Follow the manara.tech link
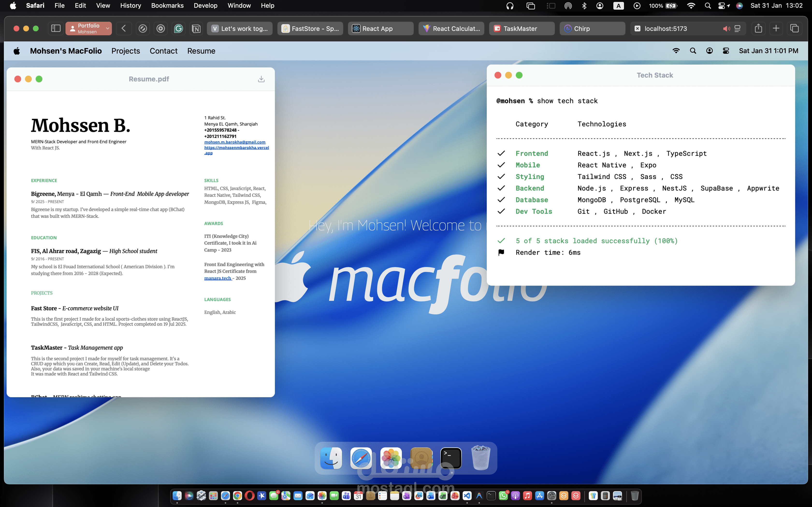Image resolution: width=812 pixels, height=507 pixels. [217, 278]
